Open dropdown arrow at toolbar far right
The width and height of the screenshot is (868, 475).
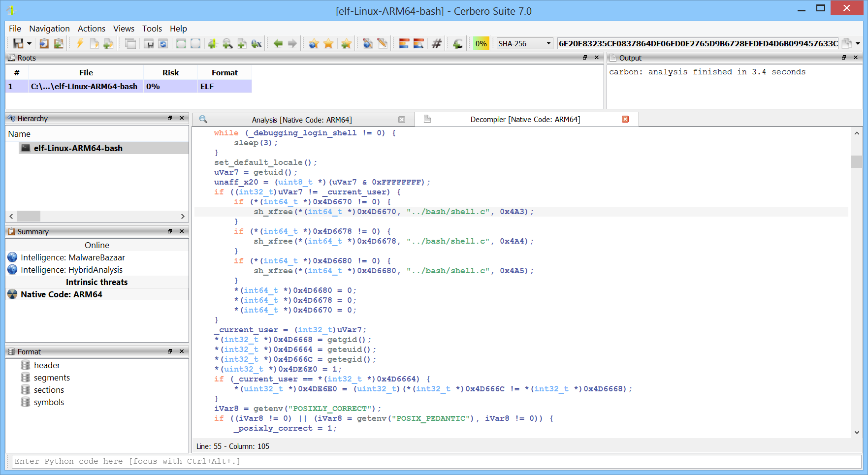click(858, 43)
